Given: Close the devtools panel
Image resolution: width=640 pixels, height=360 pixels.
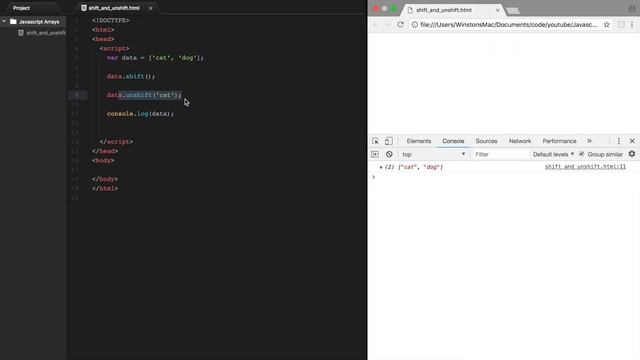Looking at the screenshot, I should [x=632, y=141].
